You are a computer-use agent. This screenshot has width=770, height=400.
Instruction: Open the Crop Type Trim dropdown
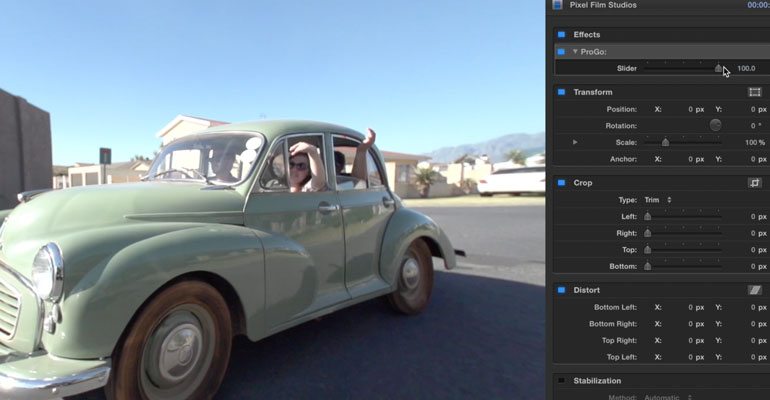tap(658, 200)
